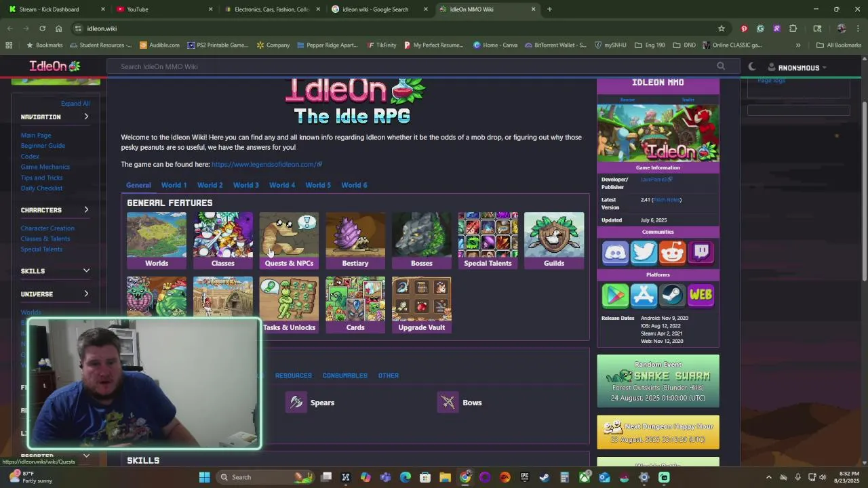Open the Discord community icon

[x=615, y=253]
